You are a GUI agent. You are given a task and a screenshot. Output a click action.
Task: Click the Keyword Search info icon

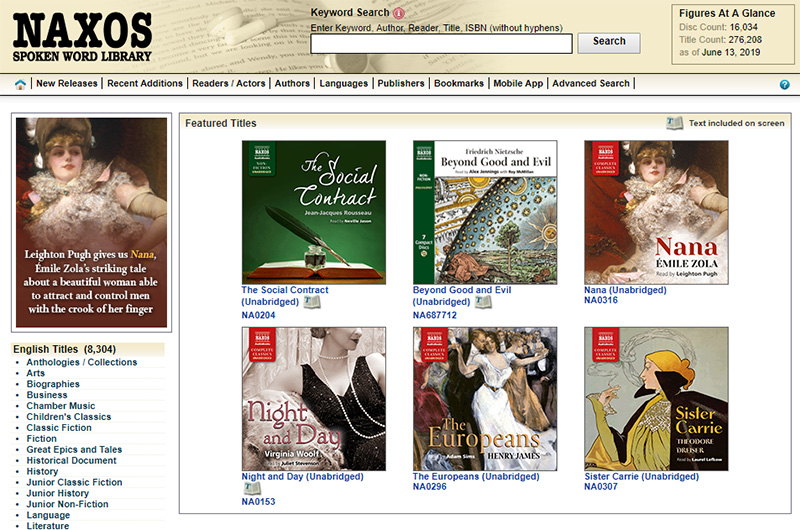pos(399,13)
